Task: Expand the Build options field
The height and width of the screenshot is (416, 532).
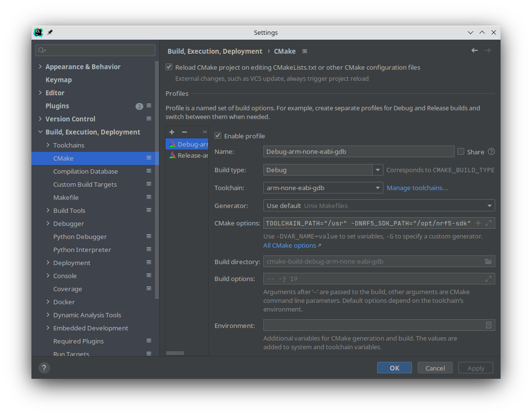Action: point(488,279)
